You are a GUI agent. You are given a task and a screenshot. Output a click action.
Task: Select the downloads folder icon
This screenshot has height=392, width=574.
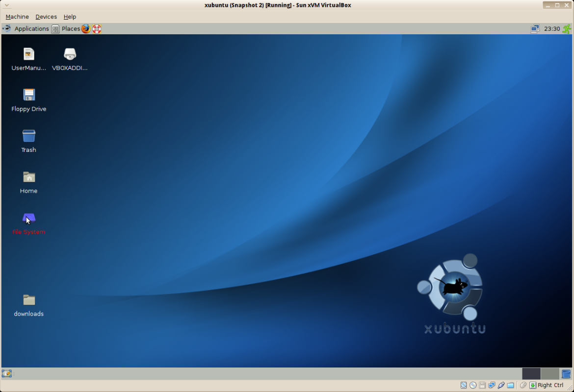click(x=29, y=305)
